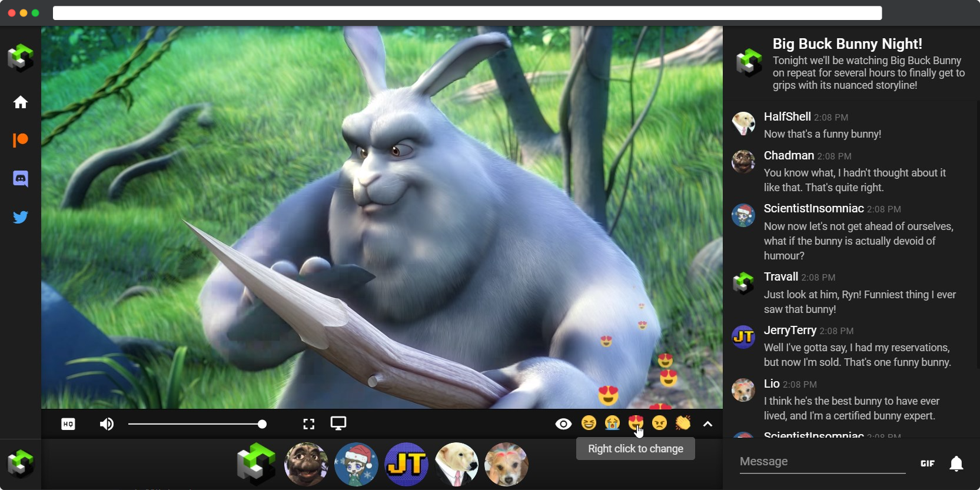Open the Discord link in sidebar
The height and width of the screenshot is (490, 980).
pyautogui.click(x=21, y=179)
